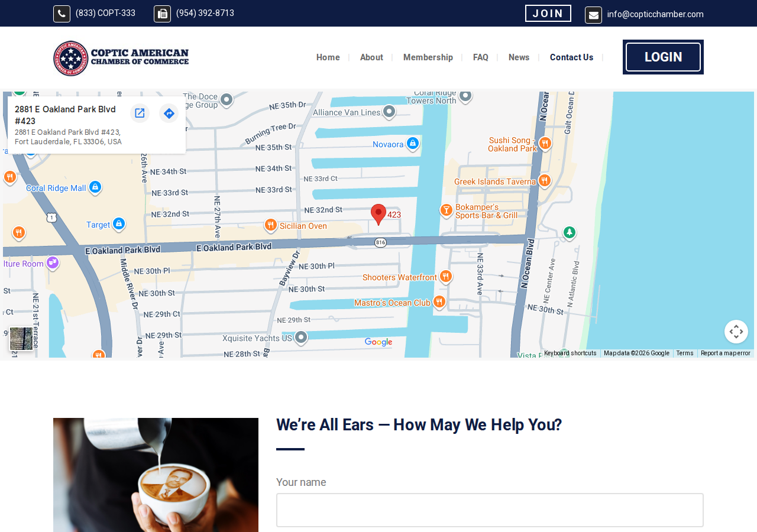Click the envelope email icon
757x532 pixels.
tap(593, 15)
